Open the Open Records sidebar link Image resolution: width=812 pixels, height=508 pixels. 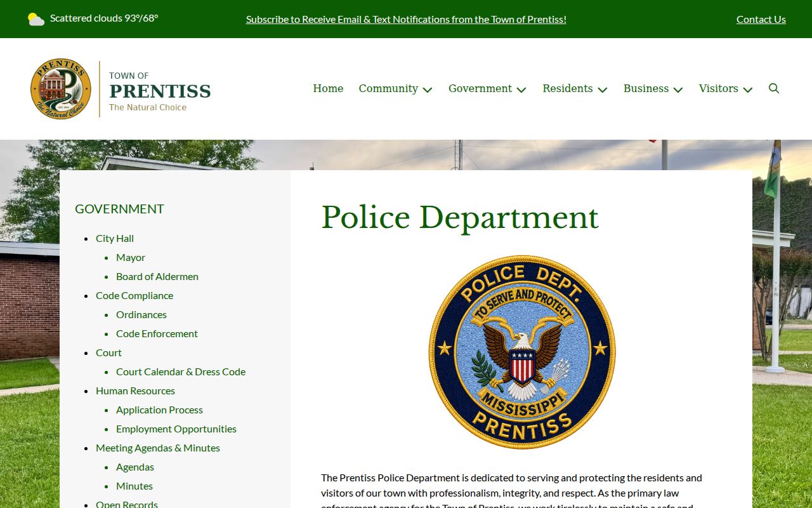(x=127, y=504)
